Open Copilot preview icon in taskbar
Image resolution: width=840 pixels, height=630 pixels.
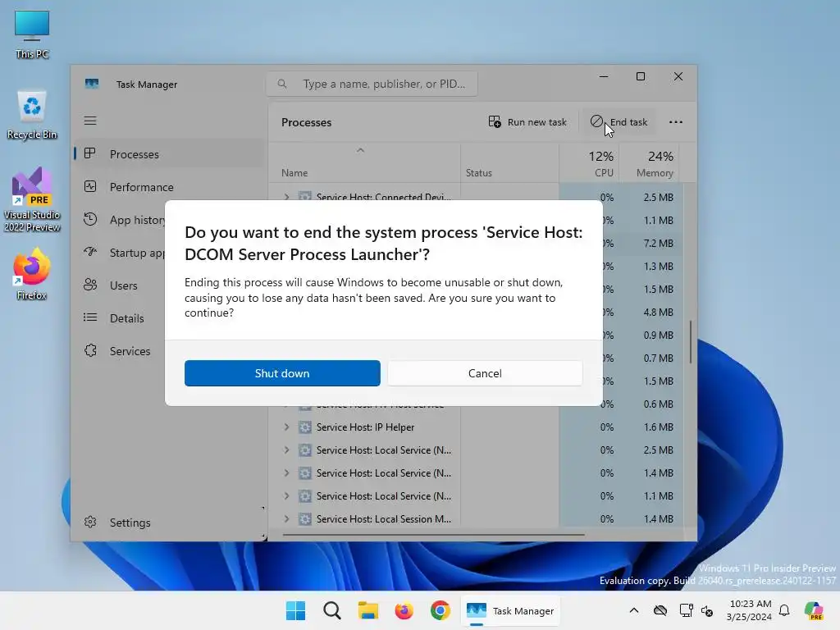pos(815,610)
